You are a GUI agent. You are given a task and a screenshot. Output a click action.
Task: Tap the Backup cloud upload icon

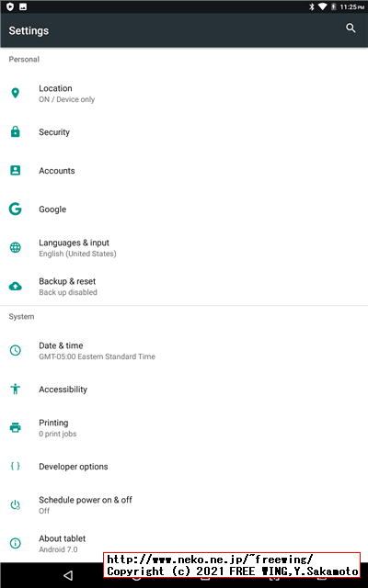[x=15, y=287]
